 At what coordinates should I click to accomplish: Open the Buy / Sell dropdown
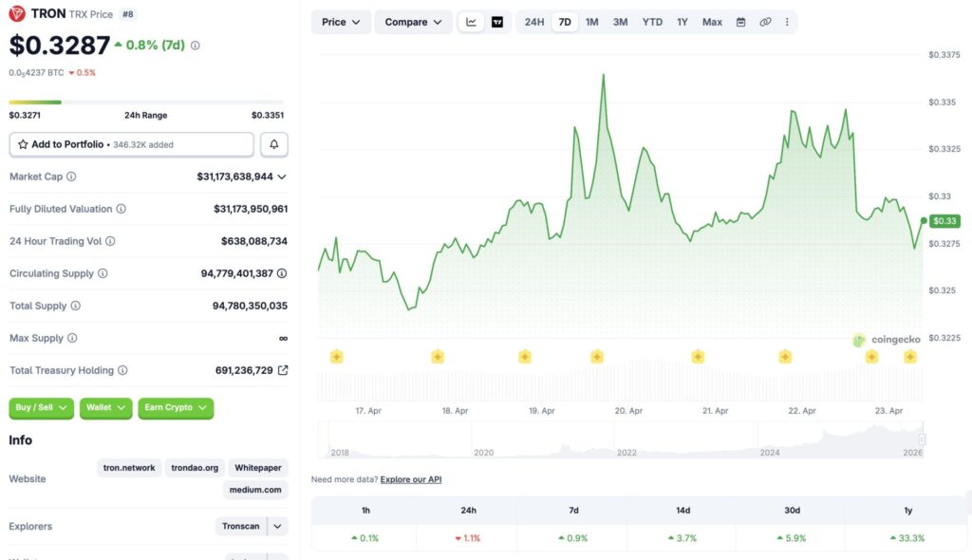(42, 407)
